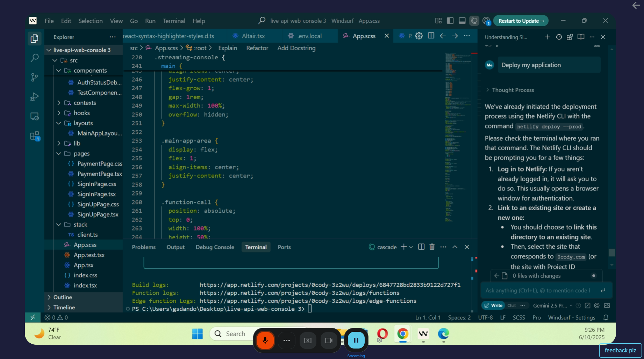Open SignInPage.tsx in explorer tree

pyautogui.click(x=96, y=194)
